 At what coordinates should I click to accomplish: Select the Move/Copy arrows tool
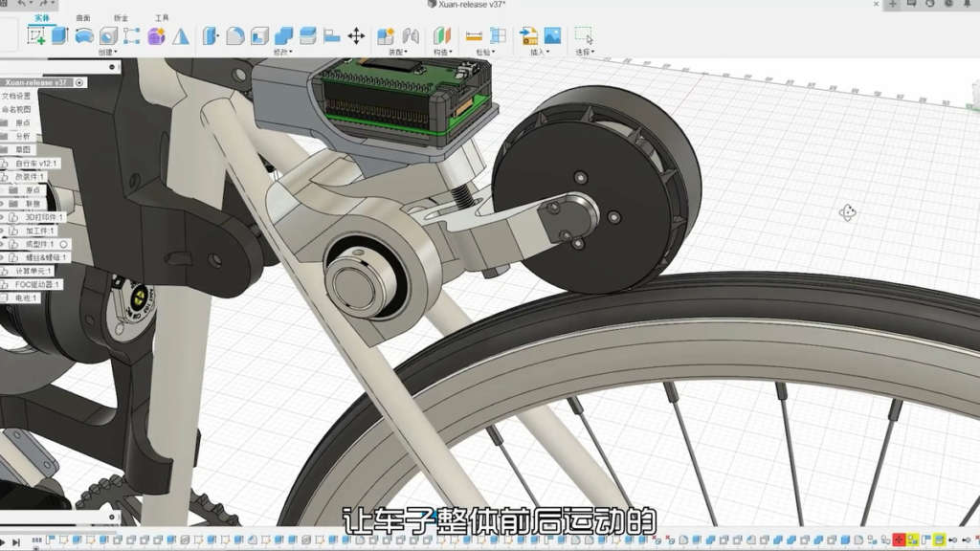356,35
